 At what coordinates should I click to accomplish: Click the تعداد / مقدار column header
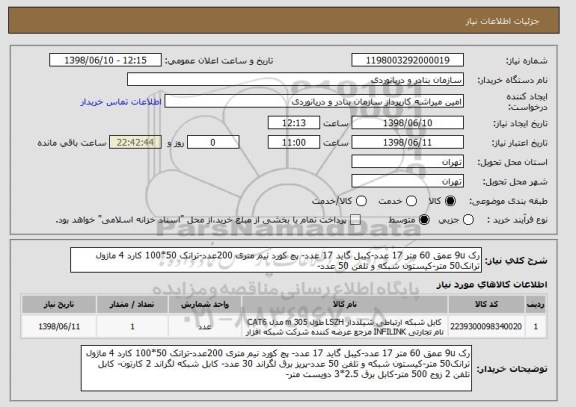[x=132, y=304]
